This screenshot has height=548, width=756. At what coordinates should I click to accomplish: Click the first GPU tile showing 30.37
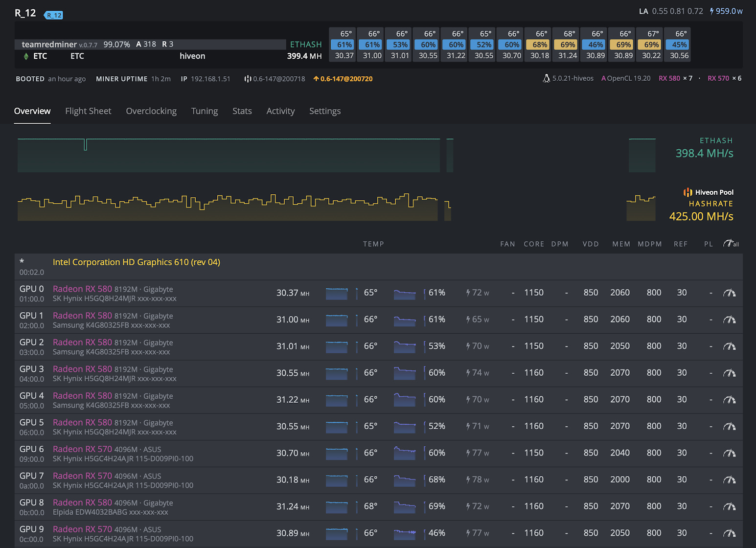(x=344, y=45)
